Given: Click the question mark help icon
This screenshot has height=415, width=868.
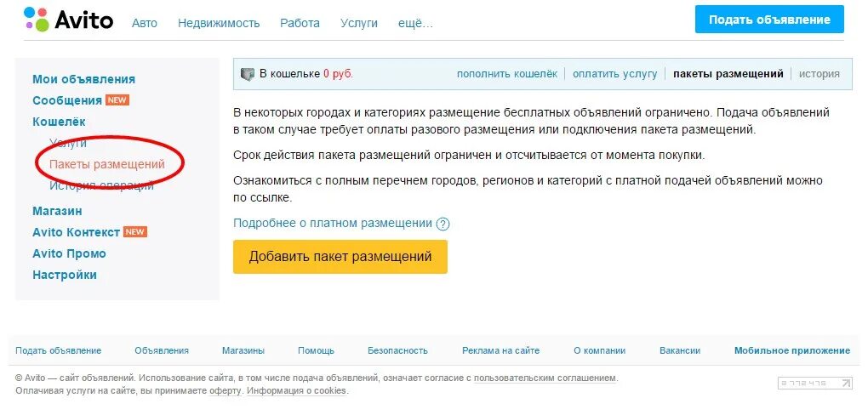Looking at the screenshot, I should pos(443,224).
